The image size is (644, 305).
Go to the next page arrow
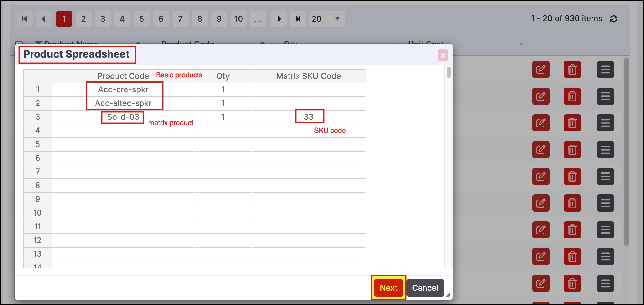coord(279,19)
